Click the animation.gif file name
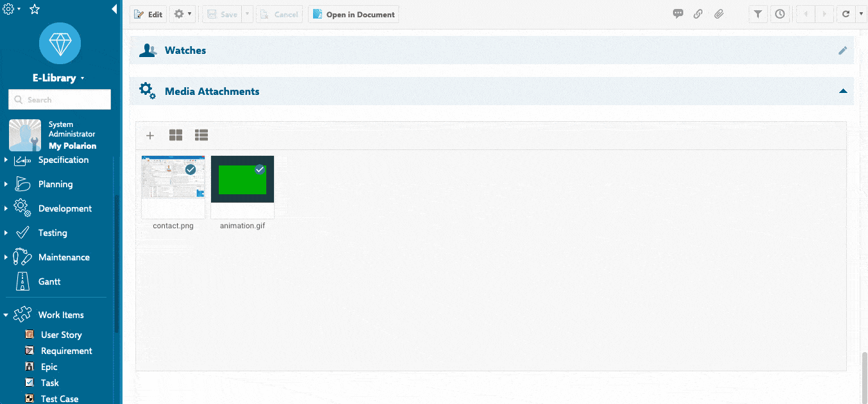Image resolution: width=868 pixels, height=404 pixels. pos(243,226)
